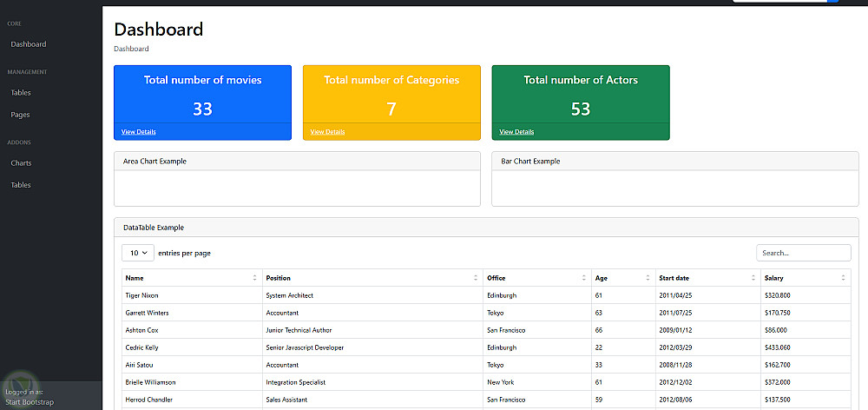Screen dimensions: 868x410
Task: Select Charts in sidebar Addons
Action: tap(21, 163)
